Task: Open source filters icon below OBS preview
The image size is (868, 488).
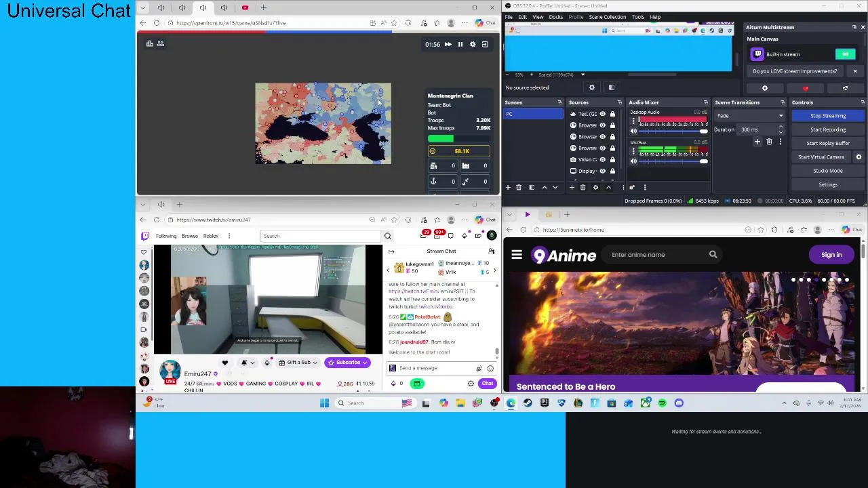Action: tap(611, 87)
